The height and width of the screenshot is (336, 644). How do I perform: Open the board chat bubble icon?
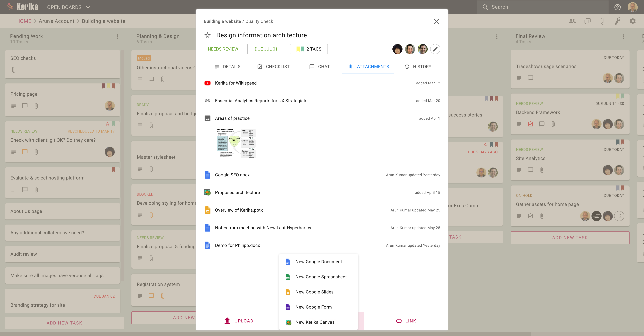click(x=587, y=21)
